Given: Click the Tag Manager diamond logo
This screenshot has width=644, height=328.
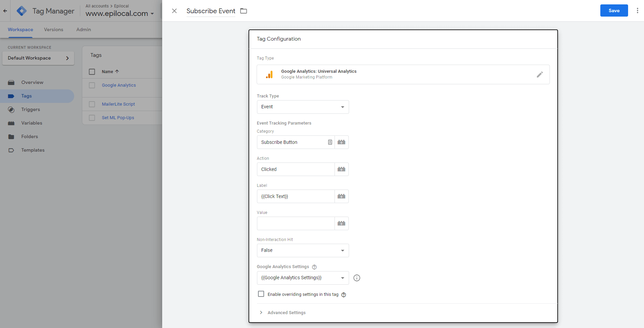Looking at the screenshot, I should click(22, 11).
